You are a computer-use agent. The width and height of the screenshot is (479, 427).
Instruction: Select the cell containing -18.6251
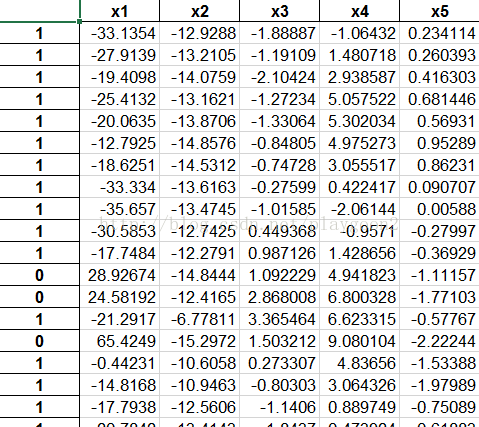tap(120, 165)
